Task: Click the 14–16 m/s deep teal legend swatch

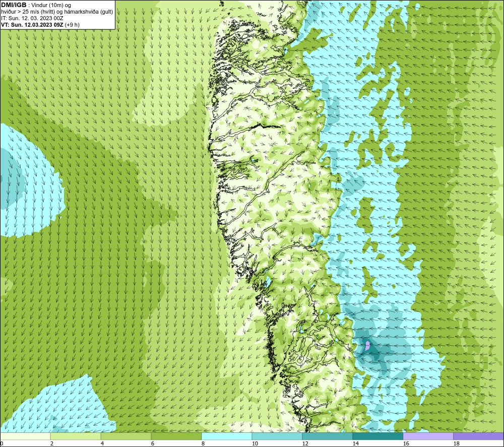Action: tap(377, 436)
